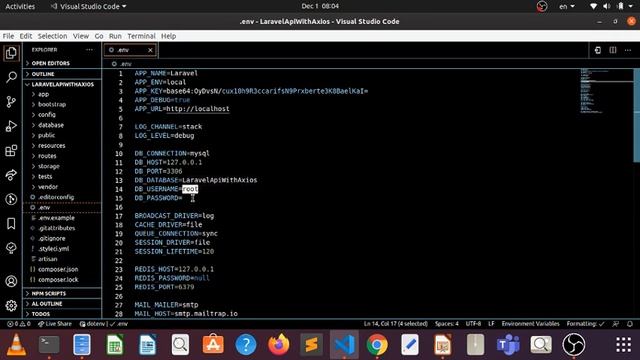Open Firefox from the dock

coord(279,344)
